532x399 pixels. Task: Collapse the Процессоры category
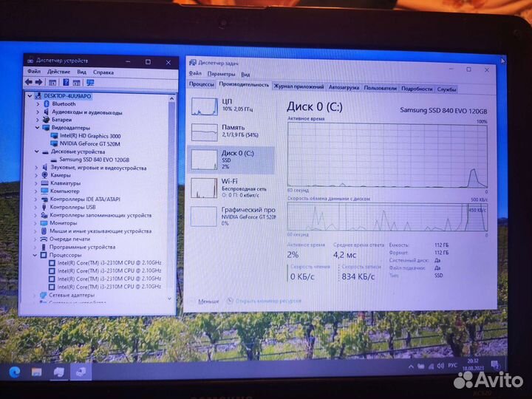point(35,255)
